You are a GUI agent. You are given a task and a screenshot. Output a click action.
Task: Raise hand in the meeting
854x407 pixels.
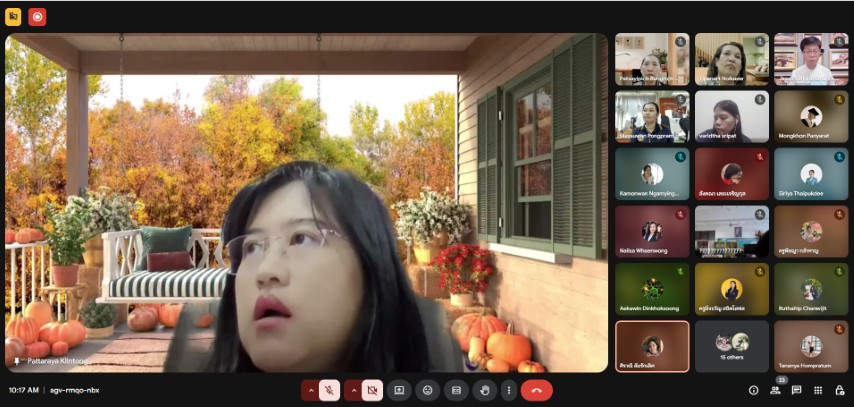[484, 390]
